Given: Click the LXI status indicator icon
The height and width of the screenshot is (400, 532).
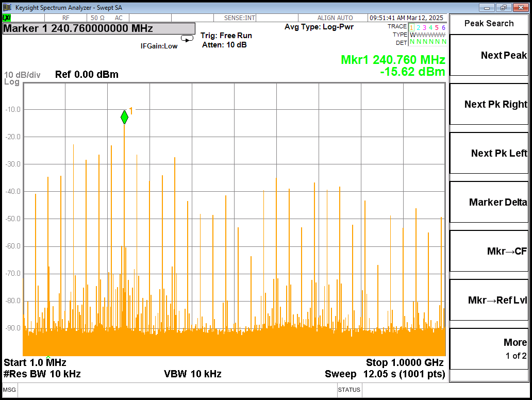Looking at the screenshot, I should (7, 18).
